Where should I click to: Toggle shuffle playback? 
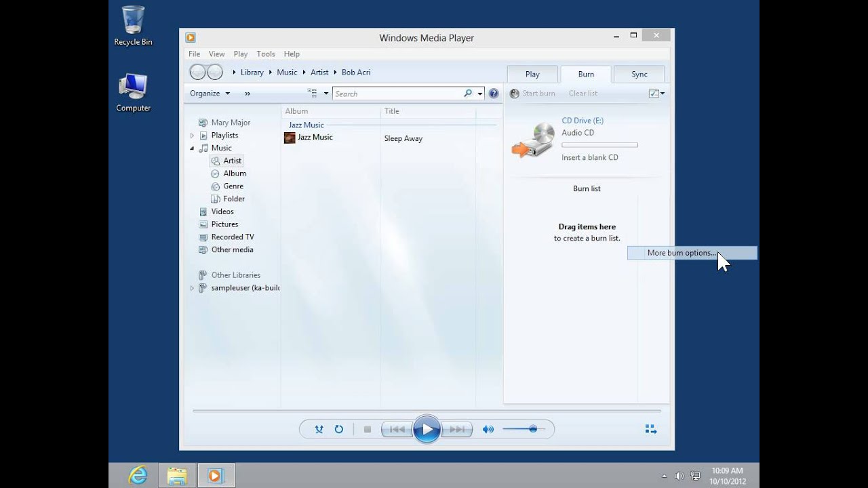(x=319, y=429)
